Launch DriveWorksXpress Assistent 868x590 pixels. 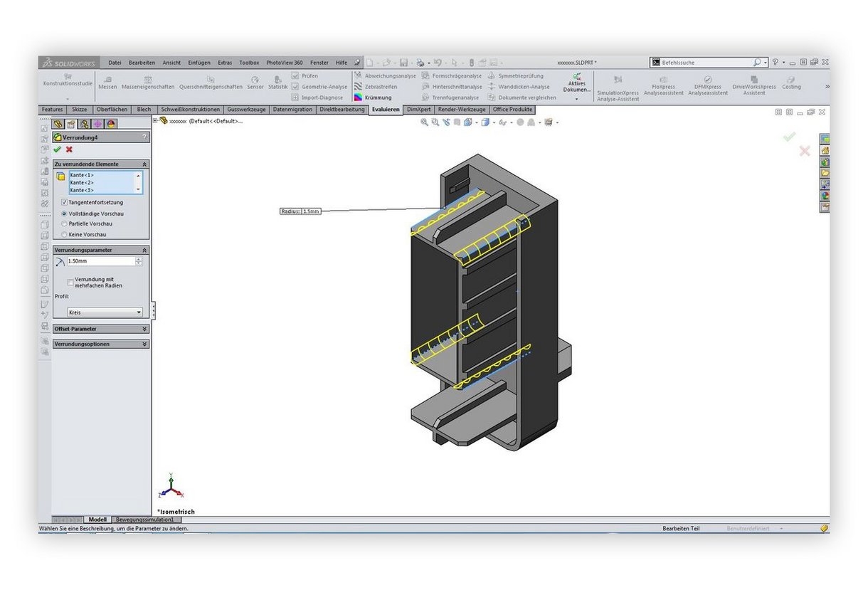pos(754,85)
